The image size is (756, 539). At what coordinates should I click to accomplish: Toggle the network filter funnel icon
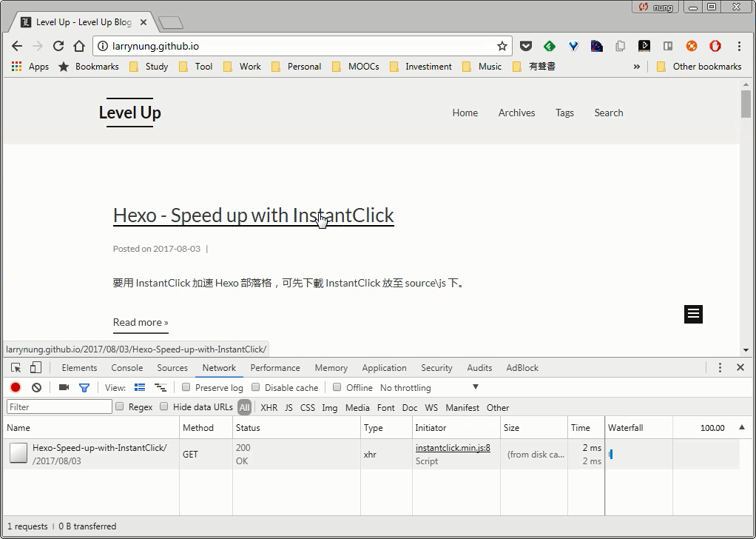(84, 387)
